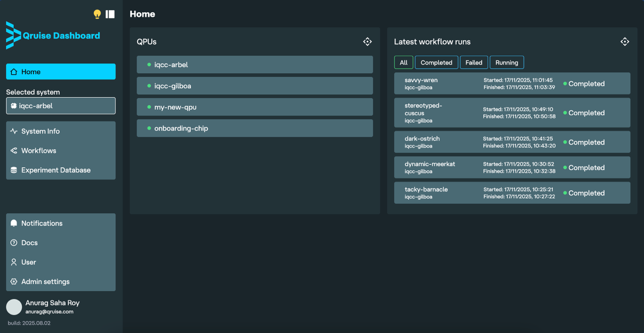Click the User profile icon
The width and height of the screenshot is (644, 333).
14,262
